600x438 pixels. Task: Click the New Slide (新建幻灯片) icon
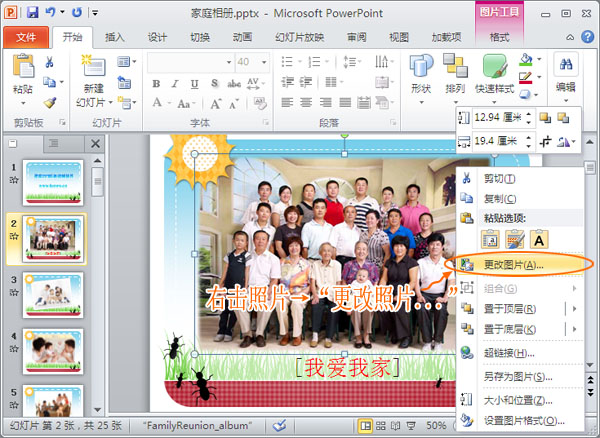click(x=93, y=65)
